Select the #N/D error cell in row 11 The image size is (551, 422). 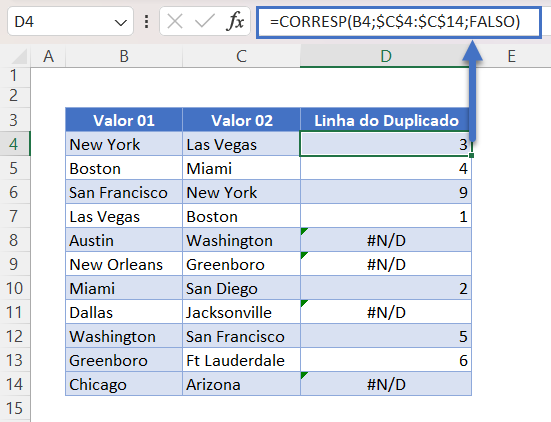385,312
